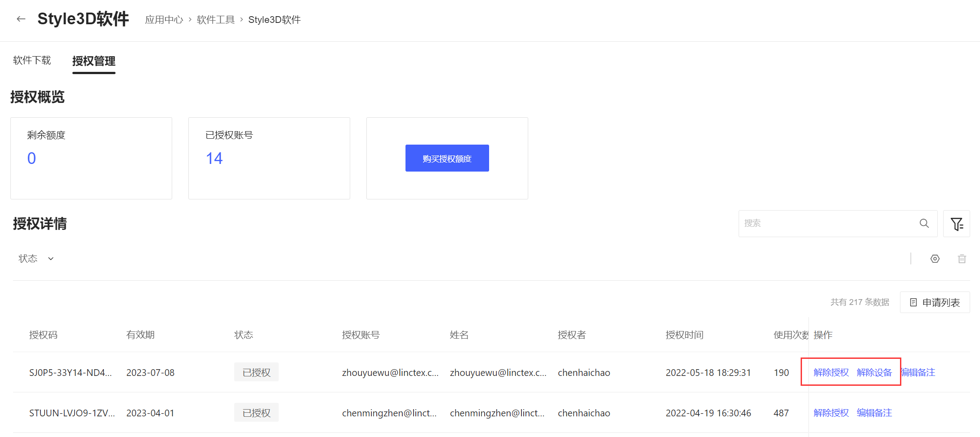Open the 申请列表 button
This screenshot has height=437, width=980.
(935, 303)
